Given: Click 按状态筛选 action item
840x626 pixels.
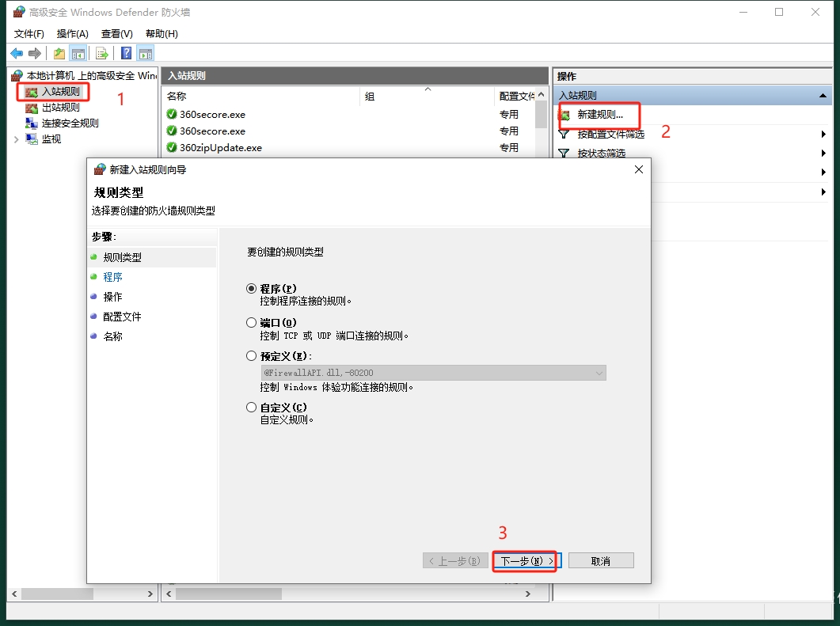Looking at the screenshot, I should pos(601,154).
